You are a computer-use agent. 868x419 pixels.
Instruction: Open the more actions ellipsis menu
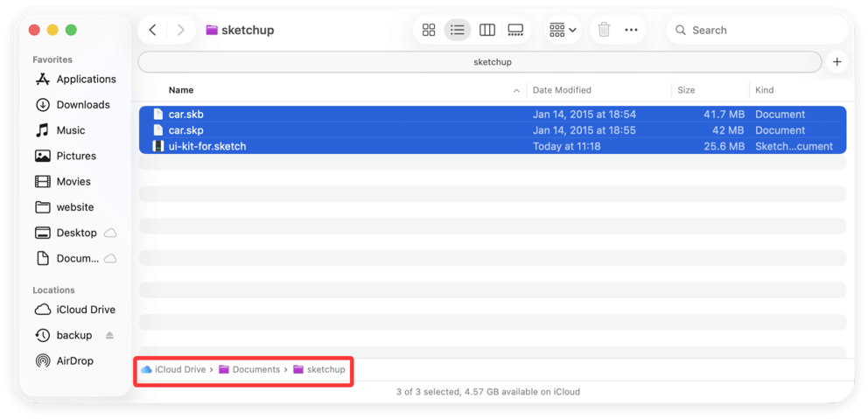point(632,30)
